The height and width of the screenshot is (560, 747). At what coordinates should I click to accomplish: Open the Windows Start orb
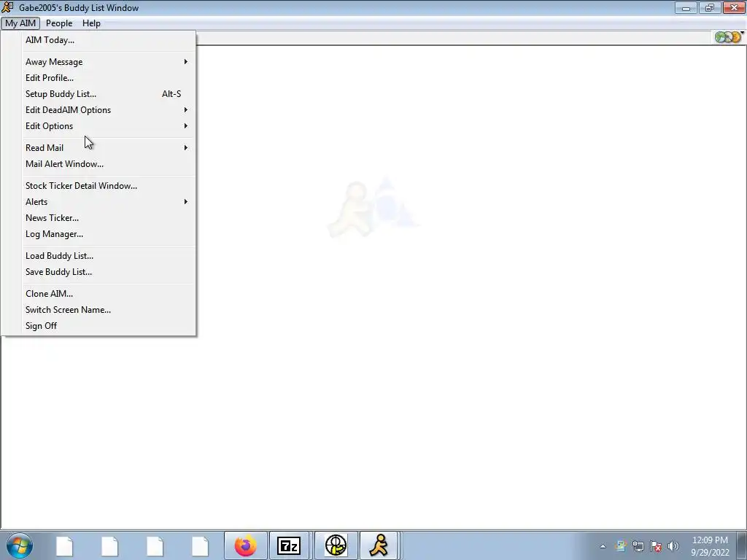coord(20,545)
